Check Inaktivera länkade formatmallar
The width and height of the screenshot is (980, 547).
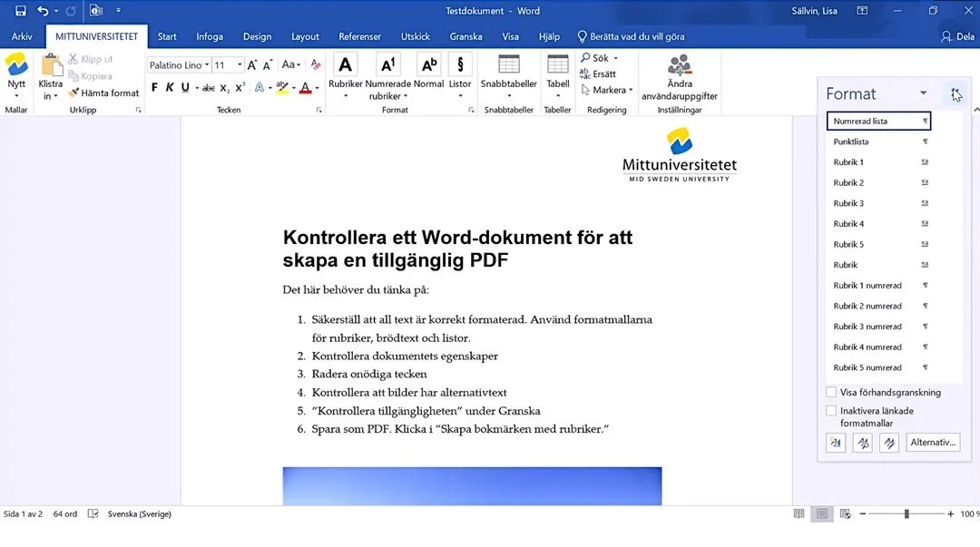point(831,411)
